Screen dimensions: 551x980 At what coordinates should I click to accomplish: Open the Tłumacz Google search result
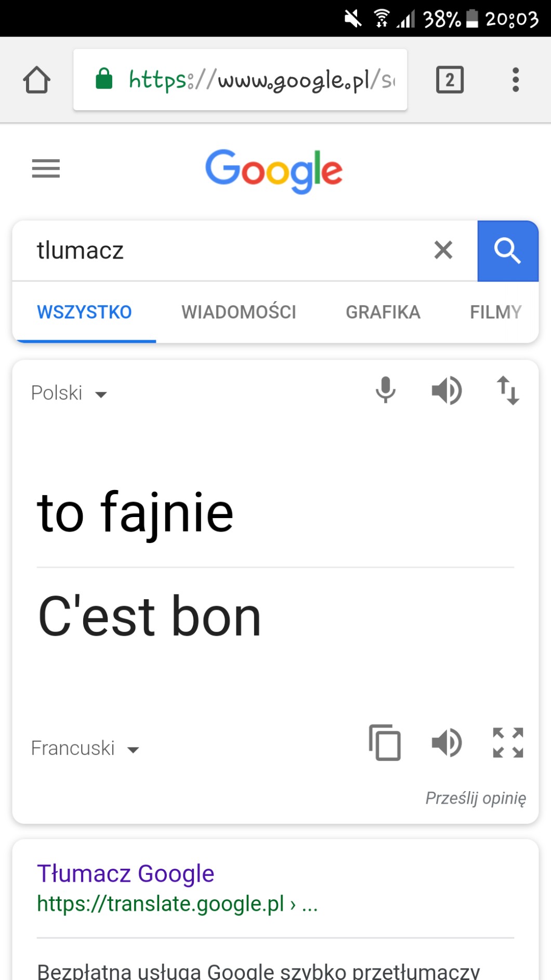click(x=126, y=873)
